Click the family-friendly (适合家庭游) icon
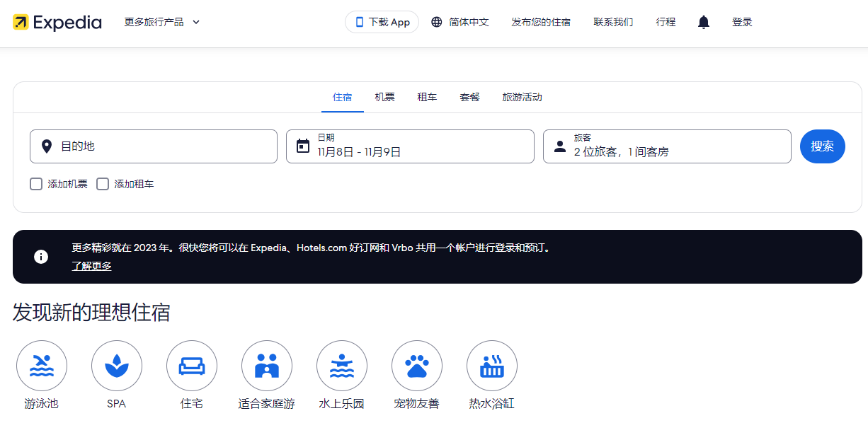868x423 pixels. click(267, 366)
